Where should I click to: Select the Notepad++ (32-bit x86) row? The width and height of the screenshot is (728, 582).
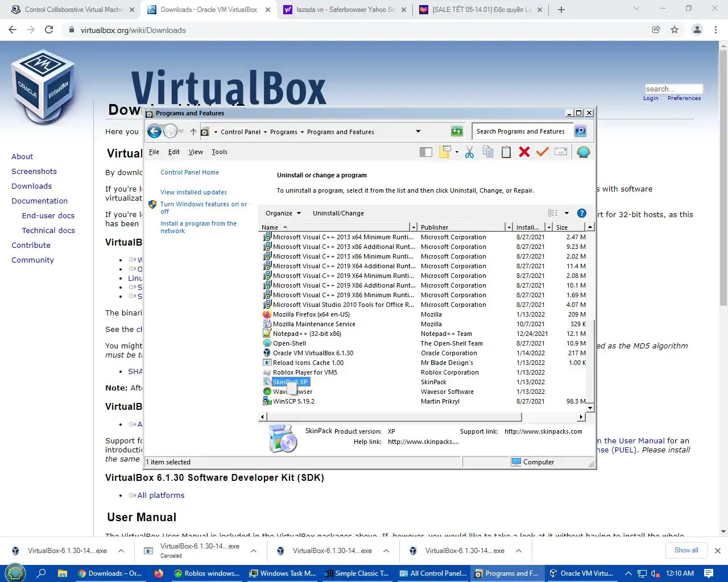pyautogui.click(x=424, y=334)
